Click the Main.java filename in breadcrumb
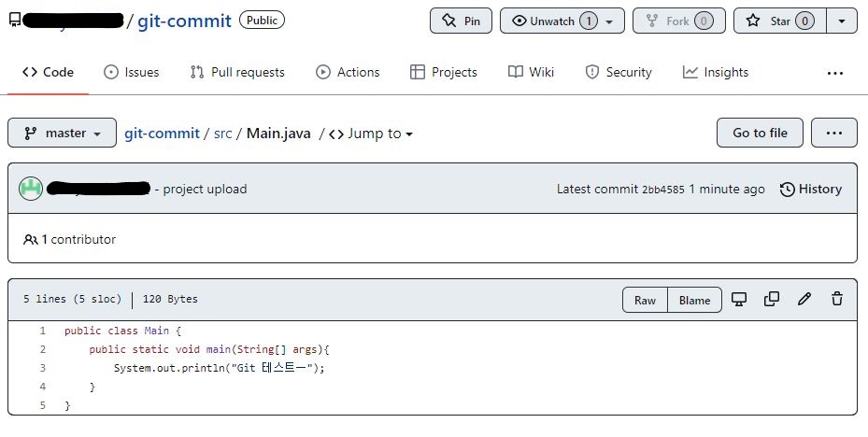Image resolution: width=868 pixels, height=437 pixels. tap(278, 134)
